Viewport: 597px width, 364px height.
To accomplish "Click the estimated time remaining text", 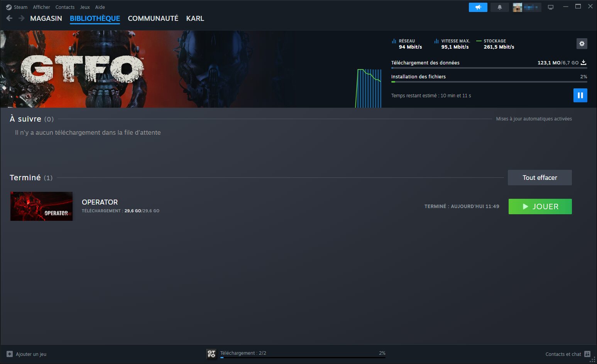I will tap(431, 96).
